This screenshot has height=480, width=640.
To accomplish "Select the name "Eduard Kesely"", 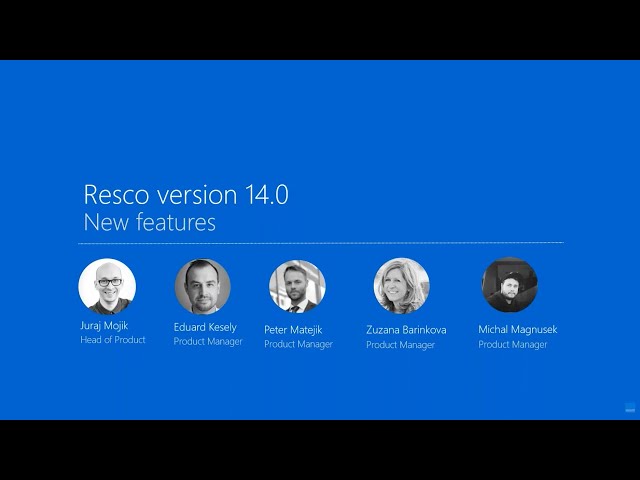I will point(205,327).
